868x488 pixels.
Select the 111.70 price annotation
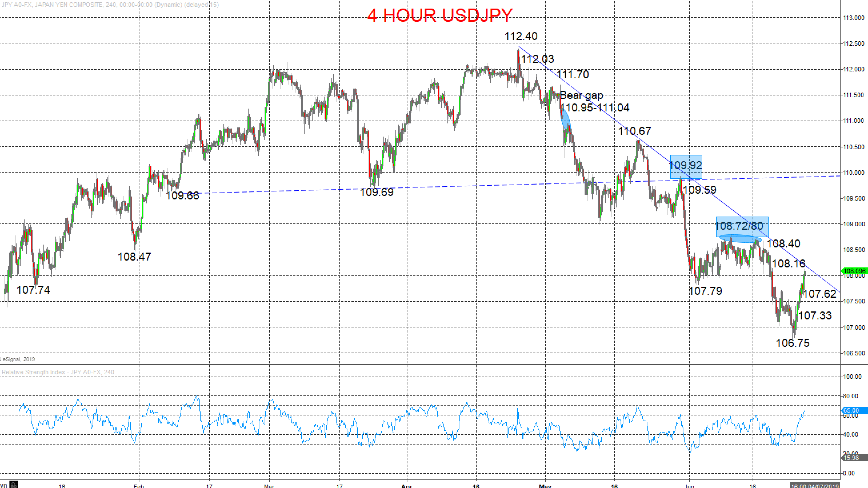click(x=573, y=74)
